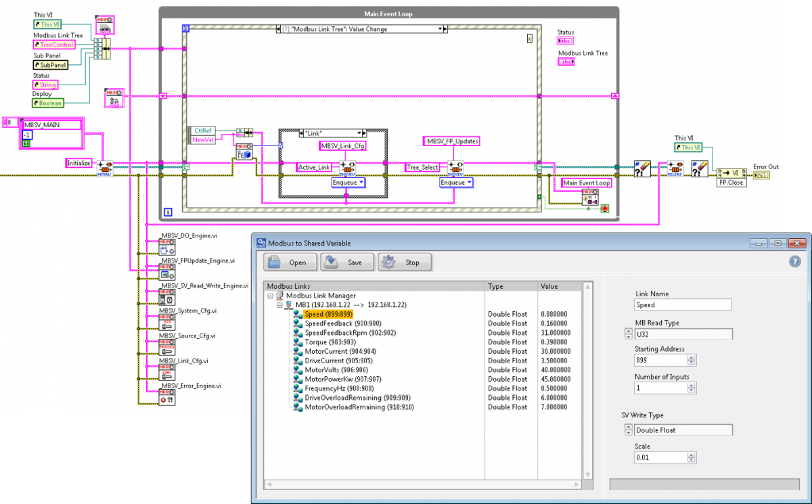The image size is (812, 504).
Task: Collapse the Modbus Link Manager tree node
Action: tap(270, 296)
